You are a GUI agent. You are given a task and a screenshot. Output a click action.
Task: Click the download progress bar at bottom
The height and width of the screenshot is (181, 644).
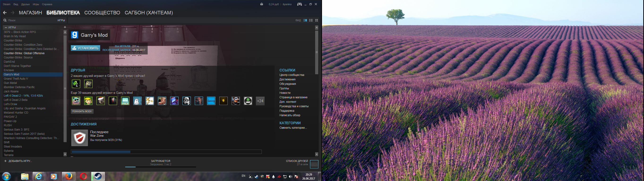pos(160,167)
